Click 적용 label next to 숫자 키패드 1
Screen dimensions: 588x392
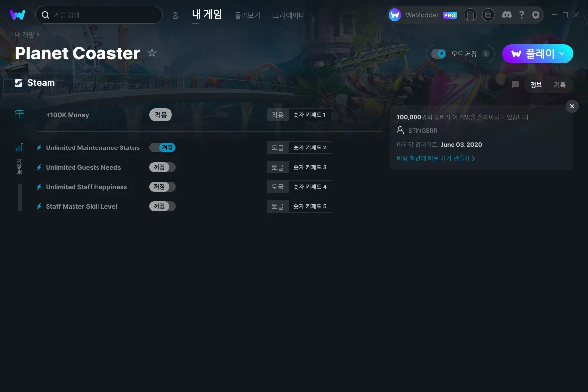click(x=278, y=115)
